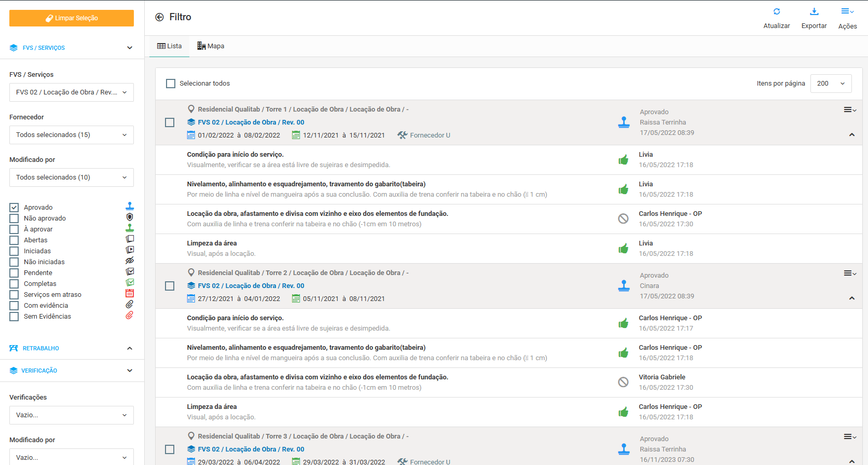Click blocked icon on Vitoria Gabriele row

pyautogui.click(x=623, y=382)
